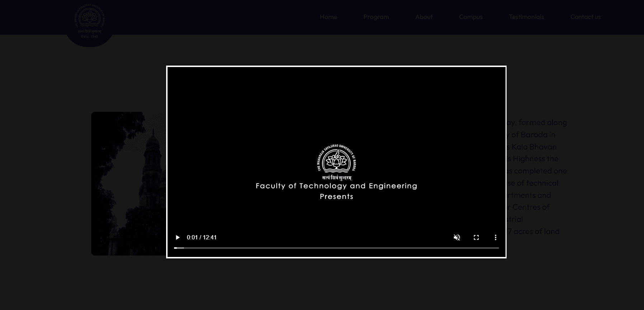The width and height of the screenshot is (644, 310).
Task: Click the 'Presents' text in the video
Action: tap(337, 196)
